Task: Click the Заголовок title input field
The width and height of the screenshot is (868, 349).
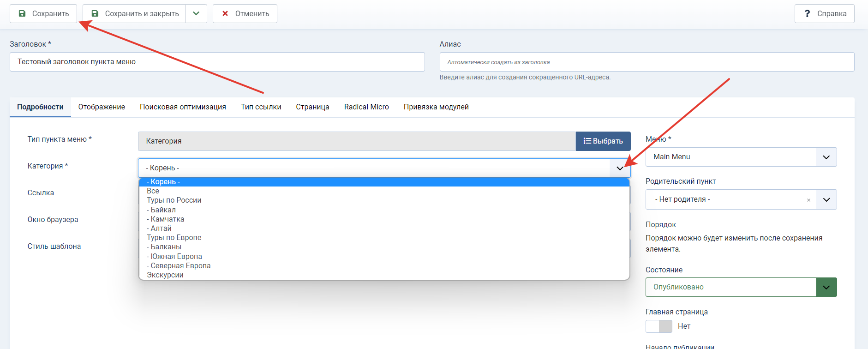Action: point(217,62)
